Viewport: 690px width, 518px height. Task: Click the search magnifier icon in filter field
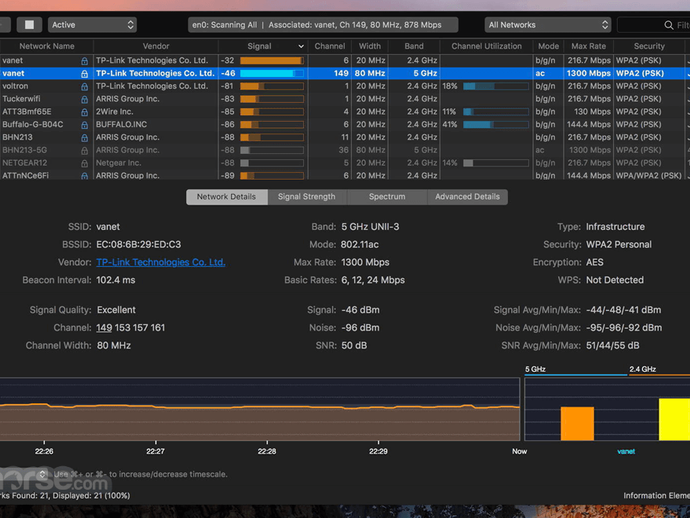click(668, 25)
